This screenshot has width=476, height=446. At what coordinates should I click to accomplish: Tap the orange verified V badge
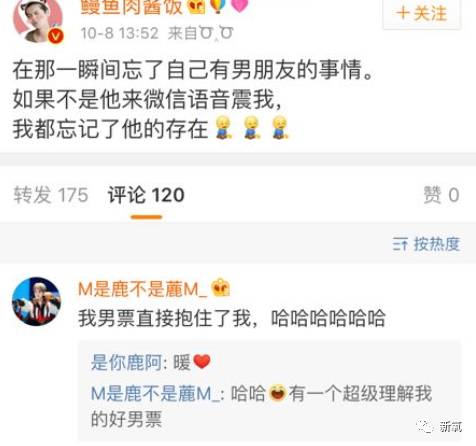[x=56, y=36]
